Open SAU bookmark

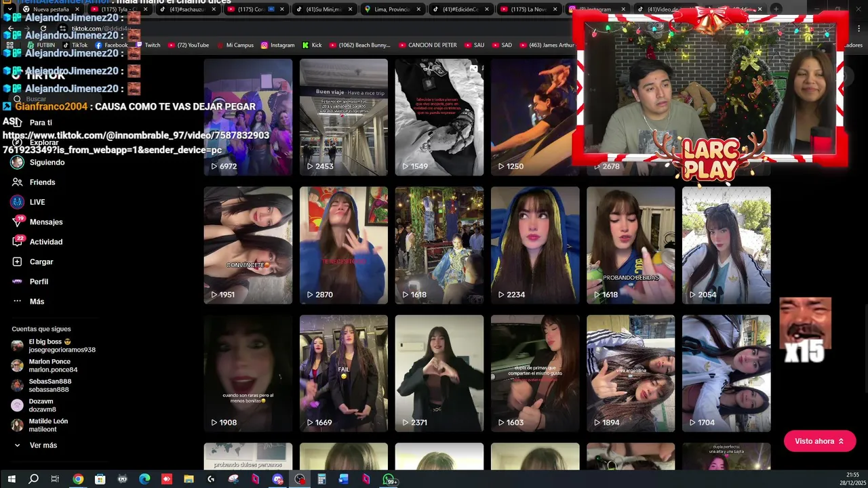point(474,45)
